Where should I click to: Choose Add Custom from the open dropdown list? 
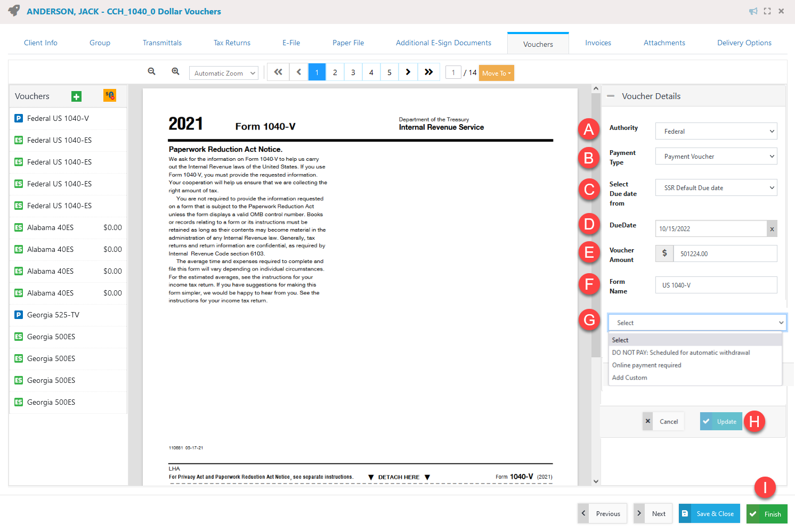pos(629,377)
